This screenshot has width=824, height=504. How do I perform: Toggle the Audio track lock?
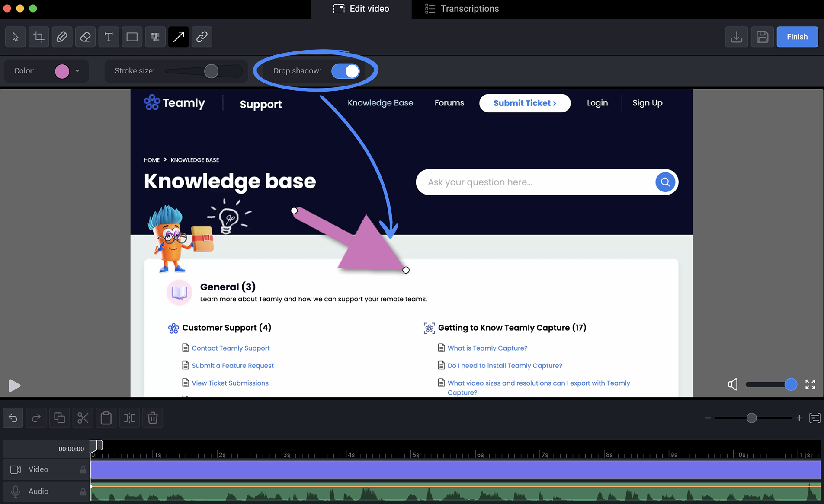click(x=83, y=491)
